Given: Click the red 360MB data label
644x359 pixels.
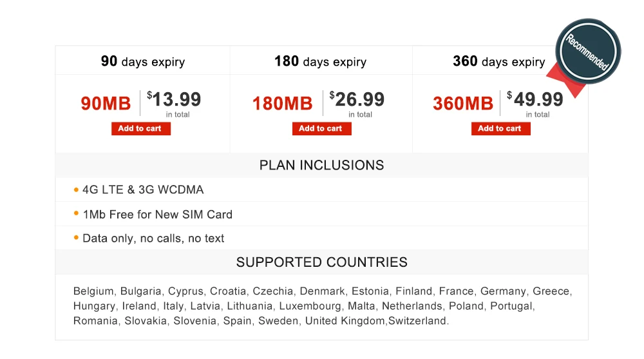Looking at the screenshot, I should tap(462, 103).
